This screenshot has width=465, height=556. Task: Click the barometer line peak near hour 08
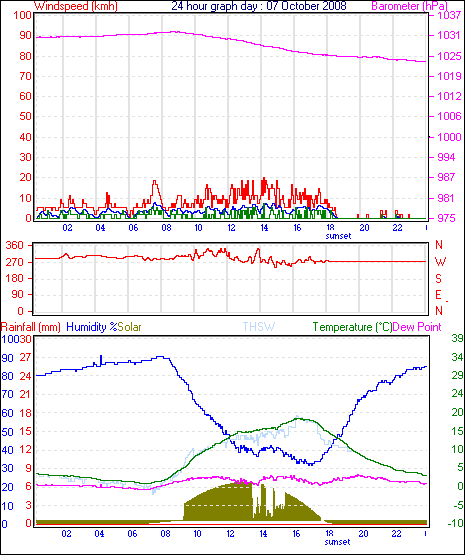coord(173,32)
